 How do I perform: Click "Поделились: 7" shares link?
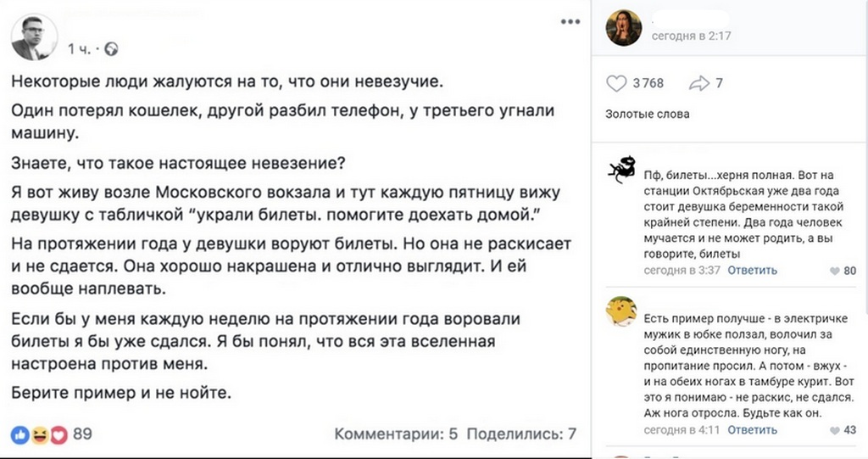point(521,434)
